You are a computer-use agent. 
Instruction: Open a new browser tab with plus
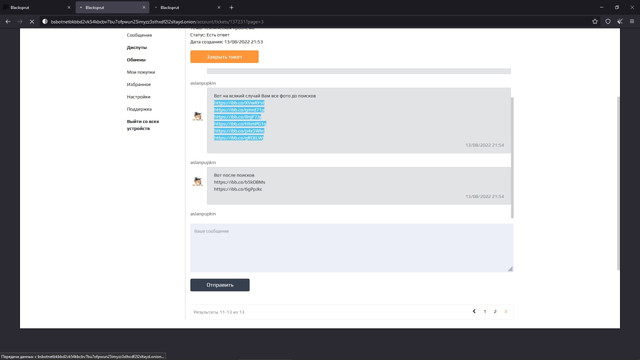pos(231,7)
